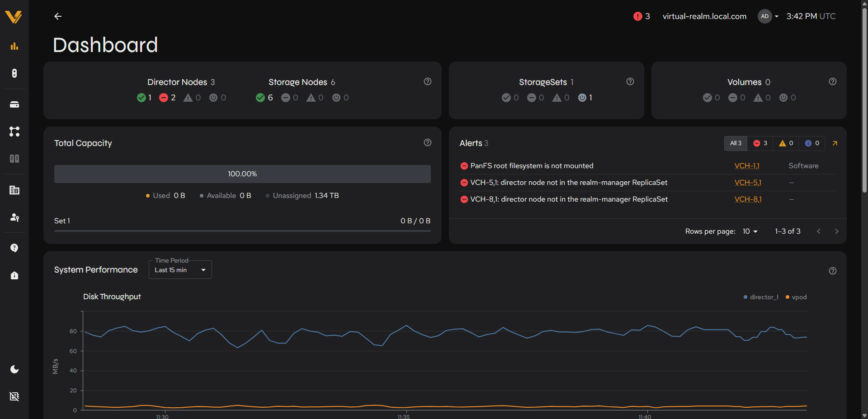This screenshot has height=419, width=868.
Task: Open the connected nodes sidebar icon
Action: (x=14, y=132)
